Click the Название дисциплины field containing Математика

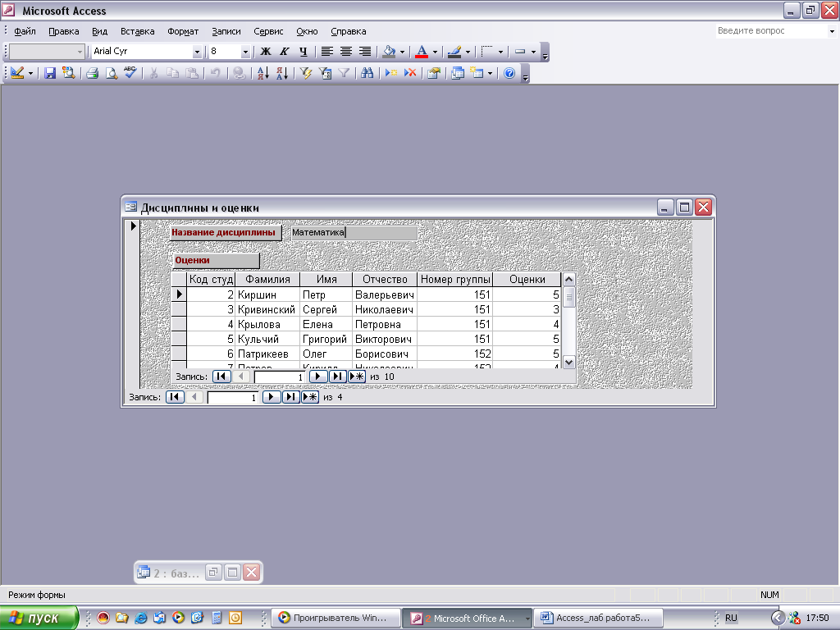[353, 232]
